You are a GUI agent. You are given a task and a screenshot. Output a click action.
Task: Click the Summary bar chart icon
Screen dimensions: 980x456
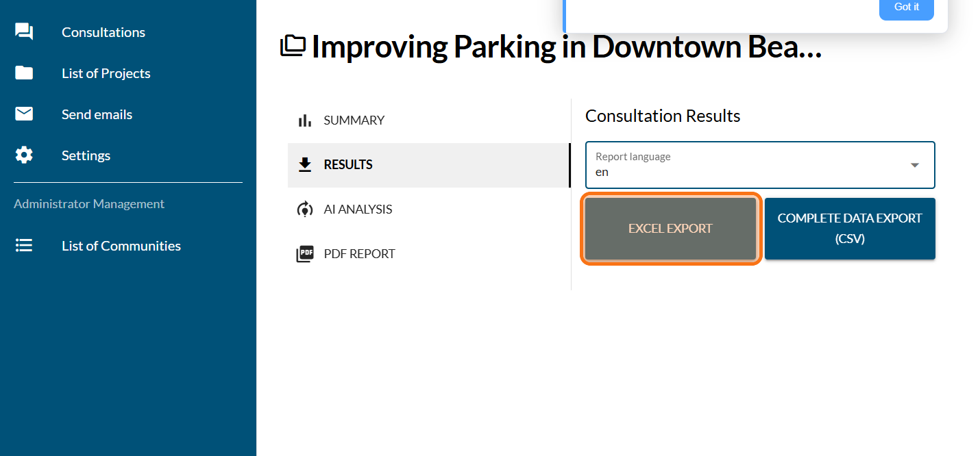click(x=305, y=121)
